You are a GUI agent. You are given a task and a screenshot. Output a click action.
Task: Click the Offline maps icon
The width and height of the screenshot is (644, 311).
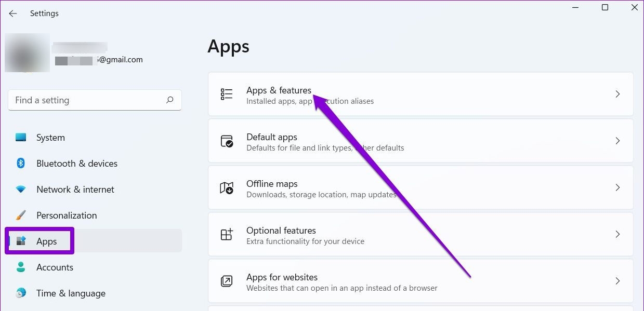point(227,188)
